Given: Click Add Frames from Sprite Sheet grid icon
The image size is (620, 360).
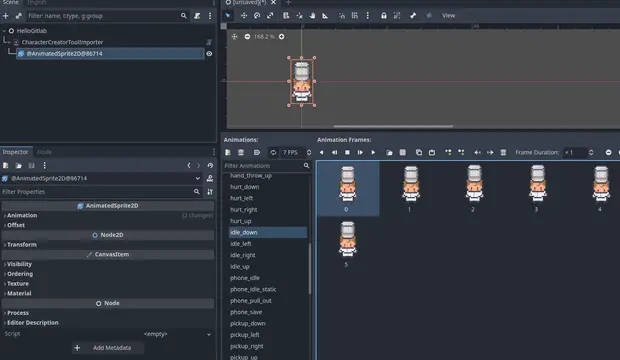Looking at the screenshot, I should (x=403, y=152).
